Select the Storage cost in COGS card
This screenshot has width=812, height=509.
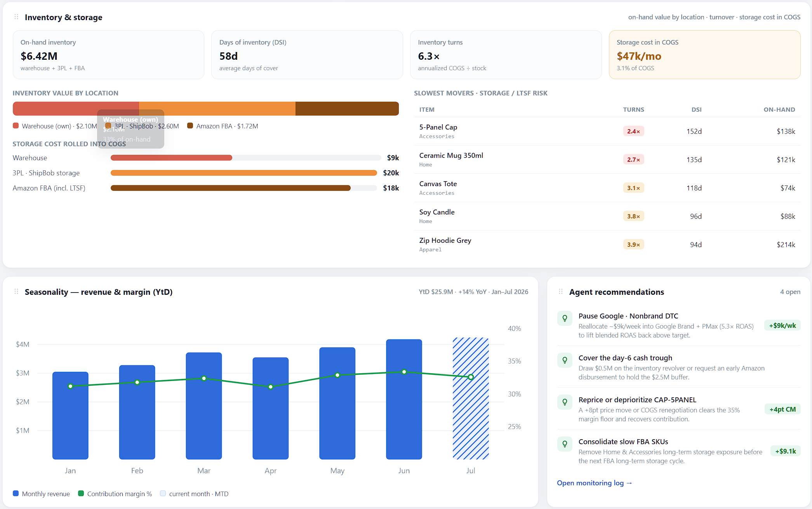pyautogui.click(x=704, y=55)
